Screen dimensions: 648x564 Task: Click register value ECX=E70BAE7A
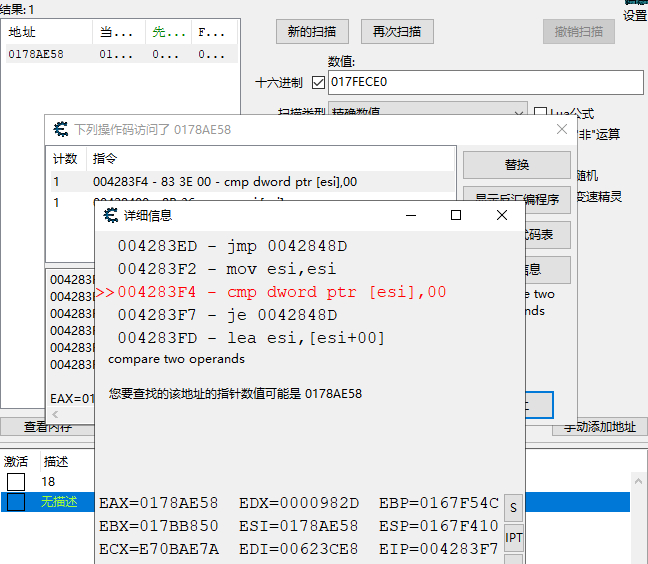point(159,549)
